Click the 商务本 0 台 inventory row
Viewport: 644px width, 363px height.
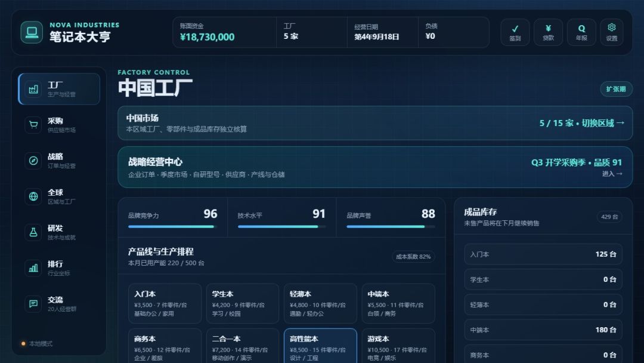pos(543,355)
